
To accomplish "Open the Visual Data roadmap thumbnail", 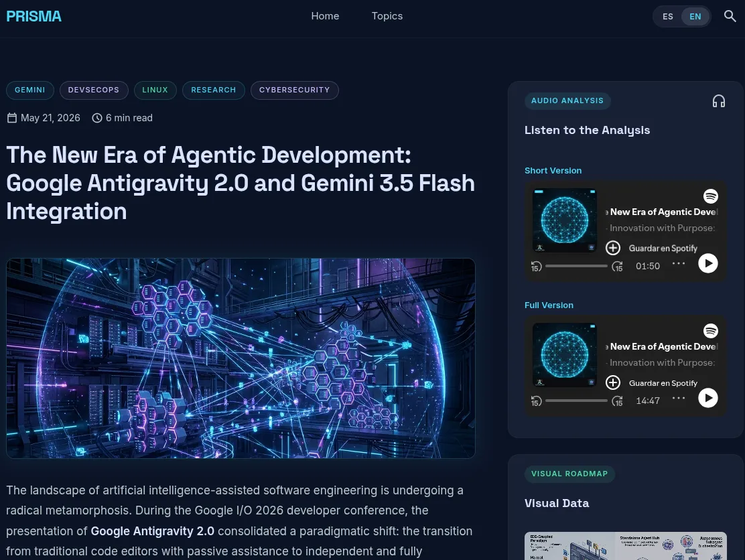I will tap(625, 546).
